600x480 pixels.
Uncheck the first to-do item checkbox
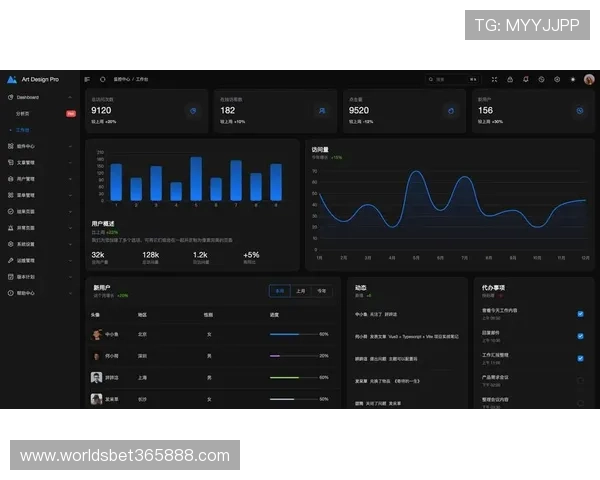580,314
